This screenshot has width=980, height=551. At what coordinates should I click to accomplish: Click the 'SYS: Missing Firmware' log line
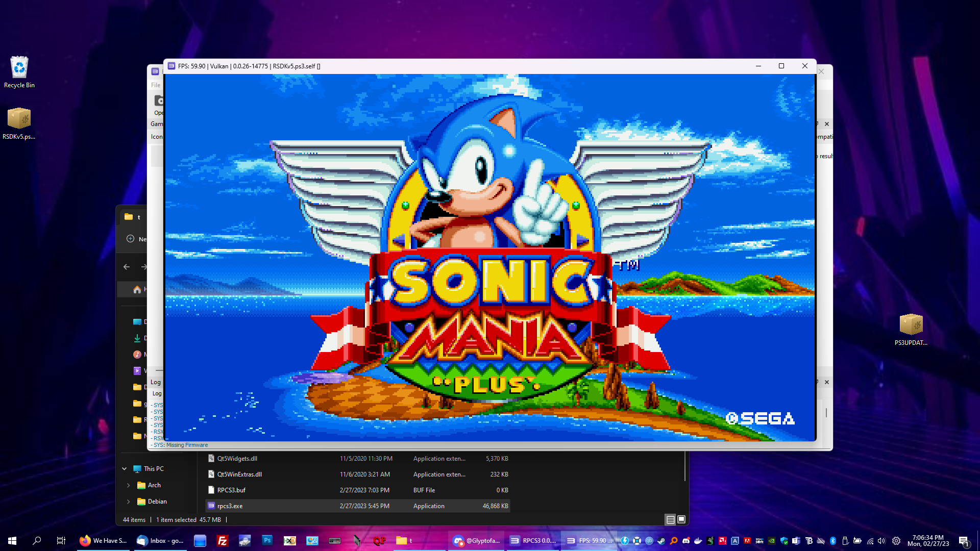[181, 445]
